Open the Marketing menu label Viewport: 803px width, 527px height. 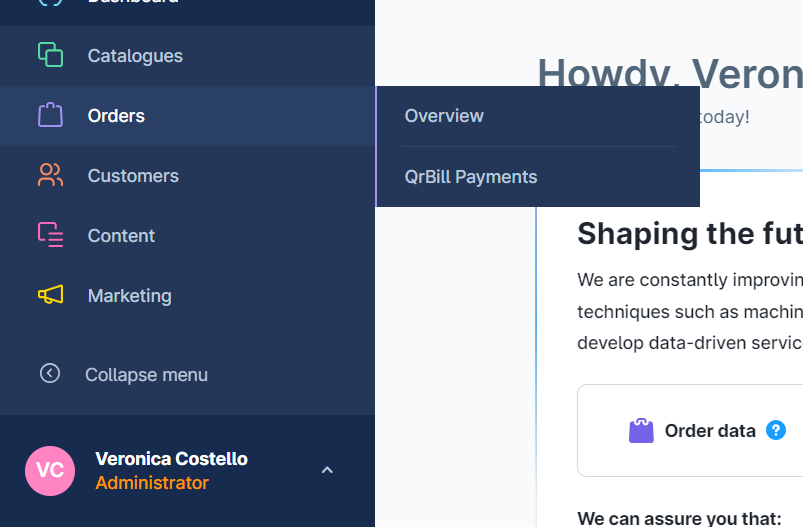pos(130,296)
